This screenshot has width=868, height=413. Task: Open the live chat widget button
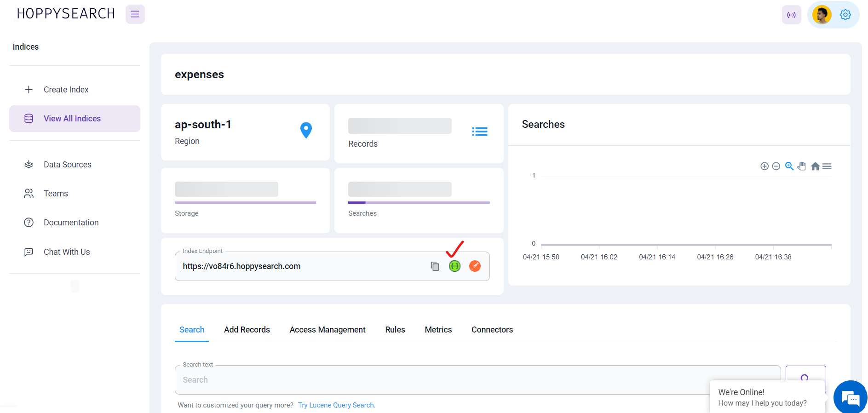tap(850, 397)
